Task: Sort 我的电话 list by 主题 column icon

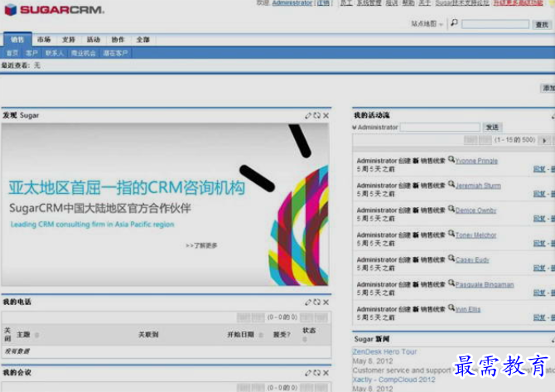Action: point(36,335)
